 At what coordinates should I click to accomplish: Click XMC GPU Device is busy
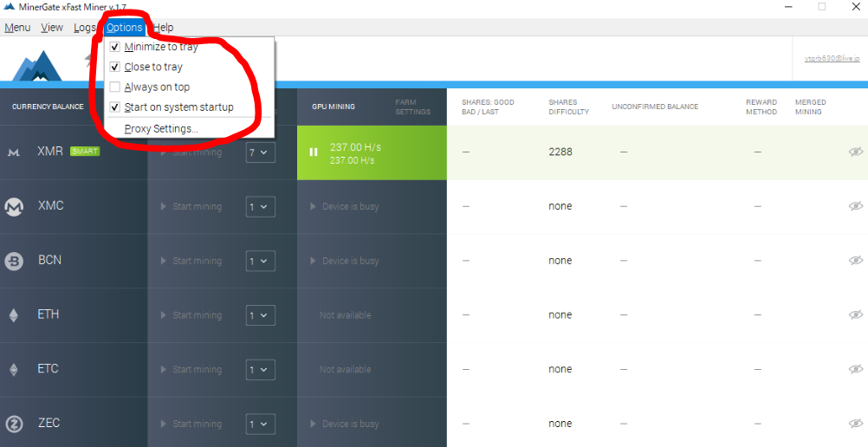(x=345, y=206)
